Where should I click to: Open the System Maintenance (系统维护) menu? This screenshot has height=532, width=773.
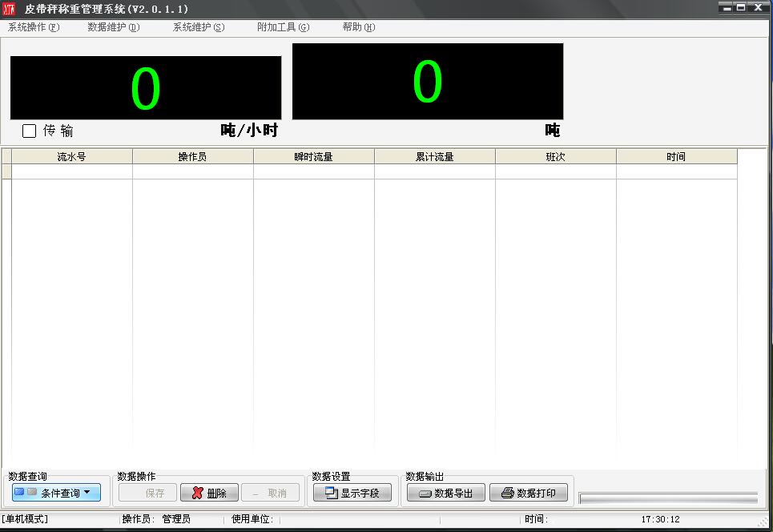click(199, 27)
